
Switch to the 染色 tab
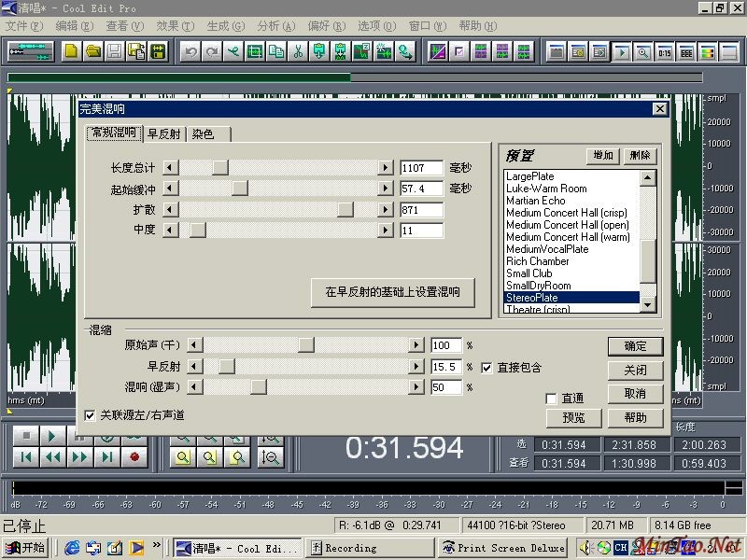coord(203,133)
